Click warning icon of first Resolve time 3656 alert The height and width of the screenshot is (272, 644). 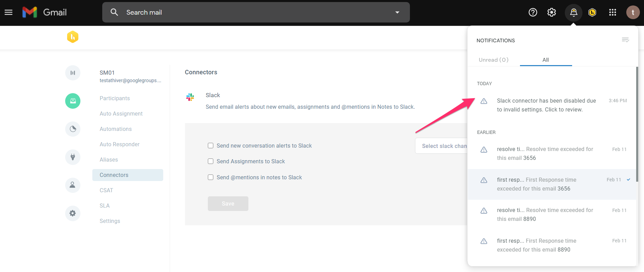coord(484,150)
